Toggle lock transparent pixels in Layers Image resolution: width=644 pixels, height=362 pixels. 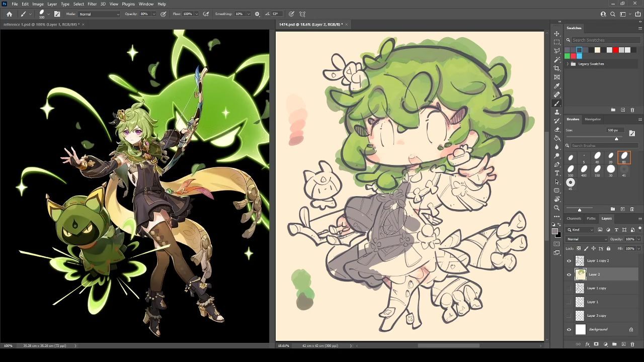[x=579, y=248]
